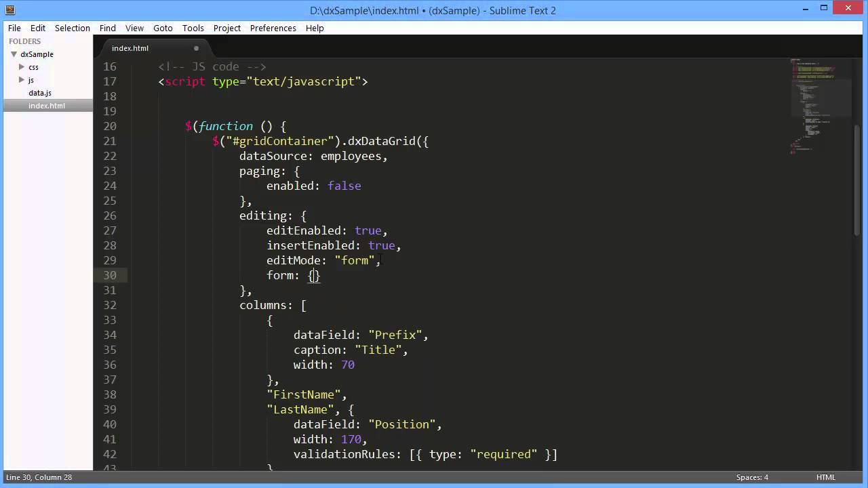
Task: Click the dataSource: employees line
Action: point(313,156)
